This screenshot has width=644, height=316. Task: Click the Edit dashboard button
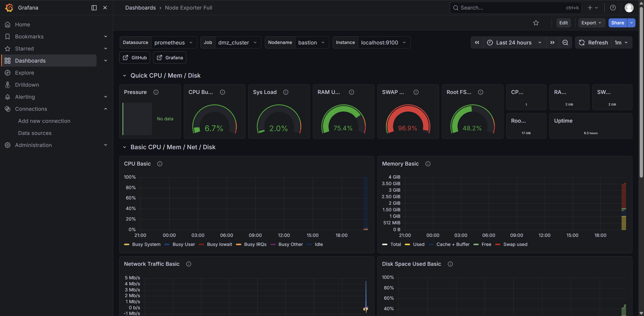[563, 23]
